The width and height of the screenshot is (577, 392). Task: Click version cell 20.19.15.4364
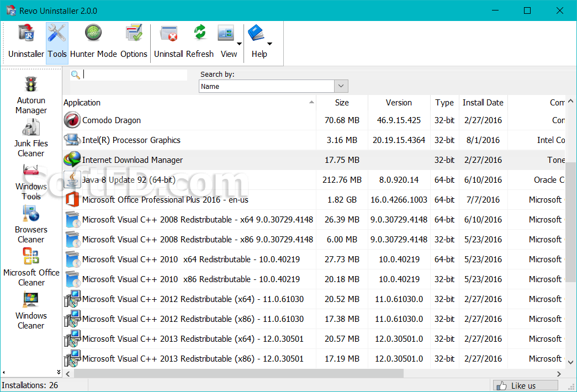(x=399, y=140)
